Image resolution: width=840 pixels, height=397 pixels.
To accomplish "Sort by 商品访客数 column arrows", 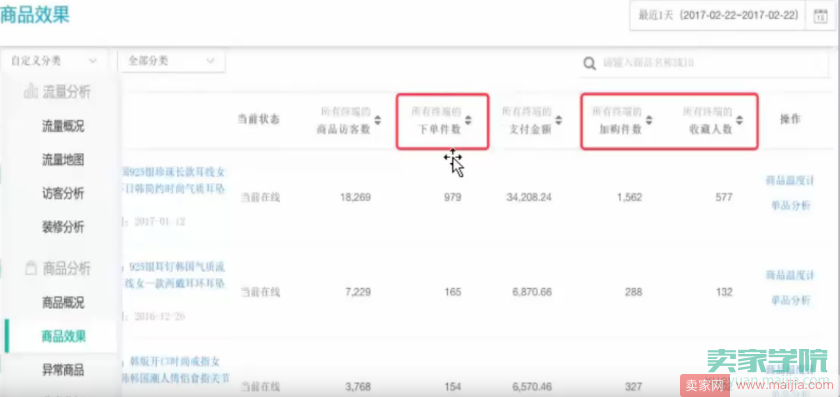I will tap(377, 120).
